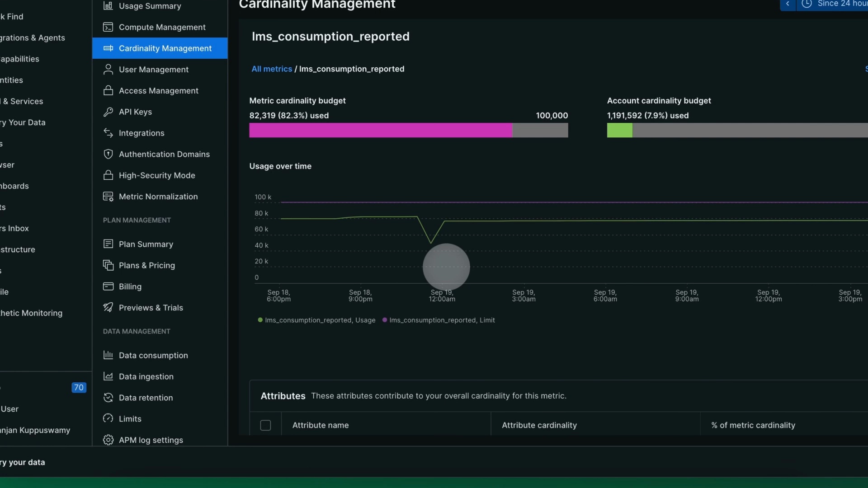Toggle the lms_consumption_reported Limit legend series

pyautogui.click(x=439, y=320)
